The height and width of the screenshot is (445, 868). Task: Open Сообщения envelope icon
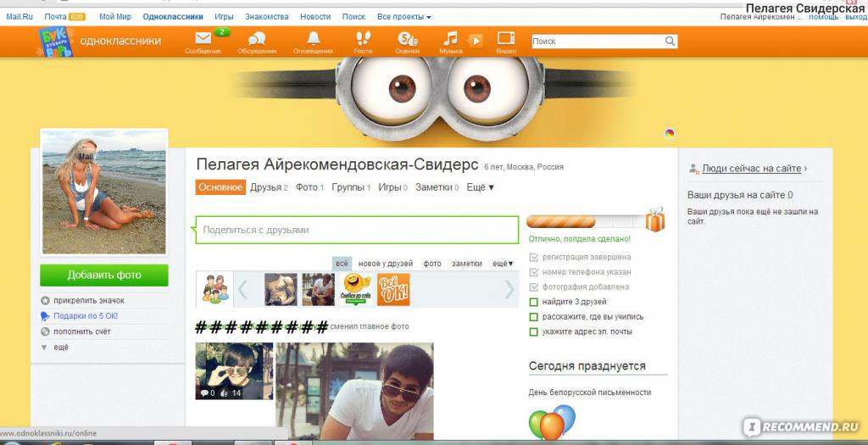[x=203, y=38]
